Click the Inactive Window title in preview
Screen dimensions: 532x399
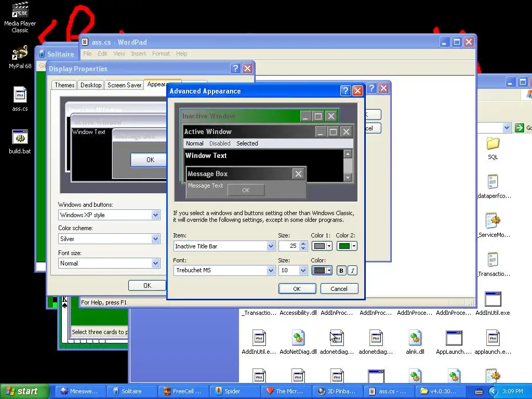(209, 116)
